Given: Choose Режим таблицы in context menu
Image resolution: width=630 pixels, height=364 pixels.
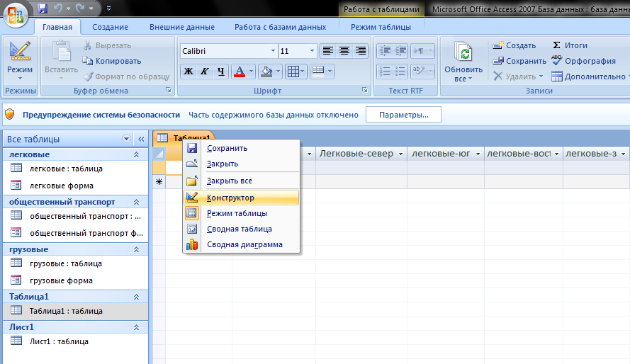Looking at the screenshot, I should [x=242, y=213].
